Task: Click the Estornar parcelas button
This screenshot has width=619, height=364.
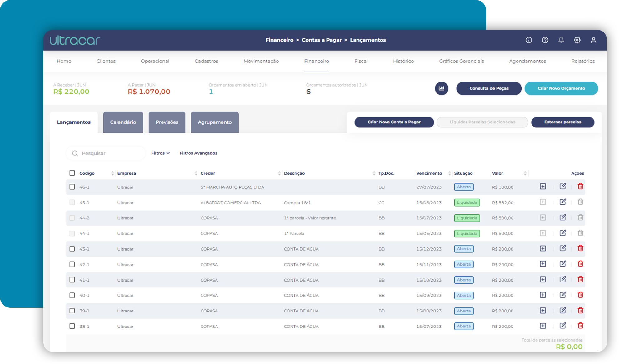Action: pyautogui.click(x=562, y=122)
